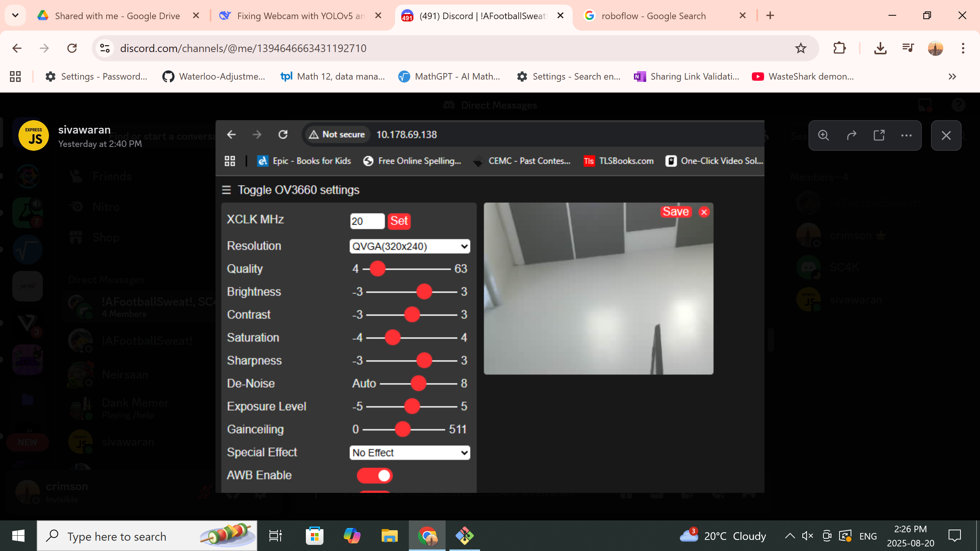Image resolution: width=980 pixels, height=551 pixels.
Task: Switch to roboflow Google Search tab
Action: (x=653, y=16)
